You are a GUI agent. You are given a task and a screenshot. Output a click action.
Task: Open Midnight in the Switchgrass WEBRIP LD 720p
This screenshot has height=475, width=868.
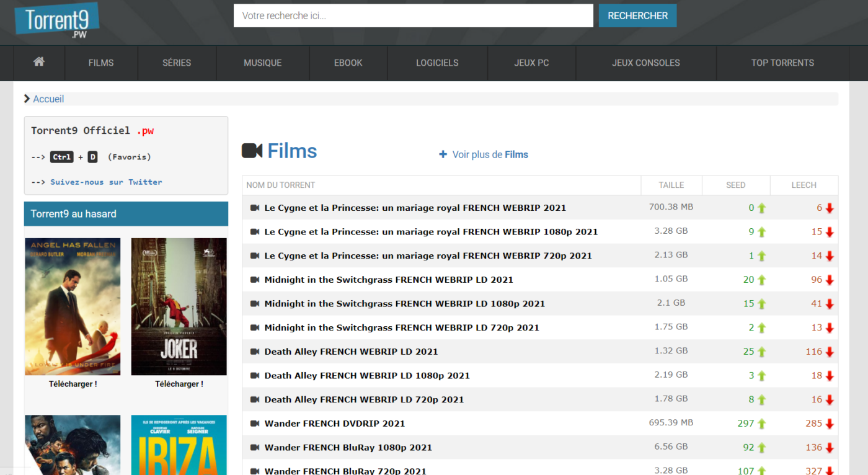coord(402,327)
